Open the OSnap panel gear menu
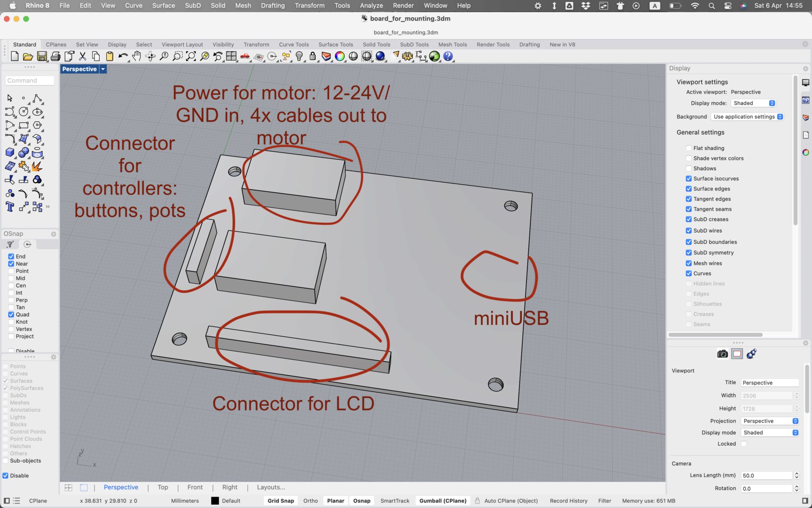812x508 pixels. pos(53,234)
